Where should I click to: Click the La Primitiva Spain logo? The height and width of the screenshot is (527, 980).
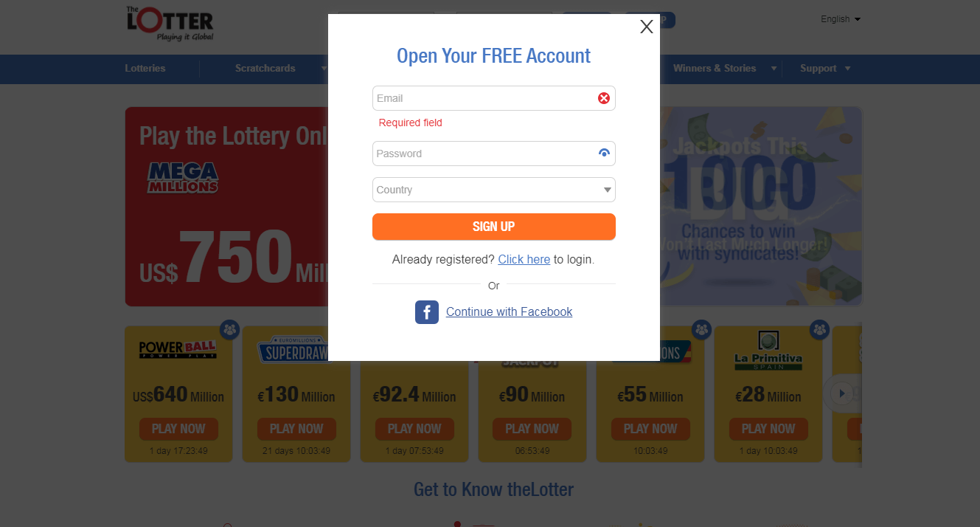coord(768,351)
